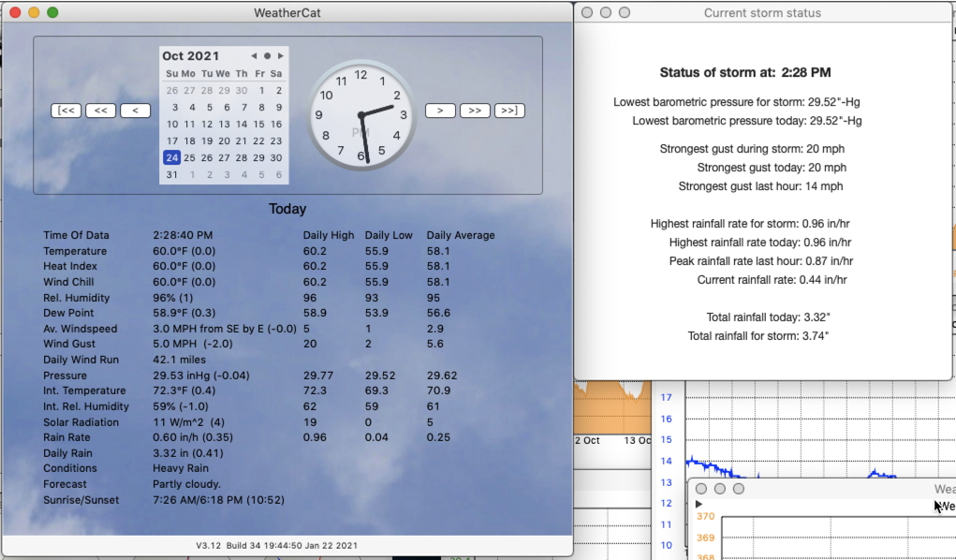The width and height of the screenshot is (956, 560).
Task: Click Wind Gust value 5.0 MPH (-2.0)
Action: [x=193, y=344]
